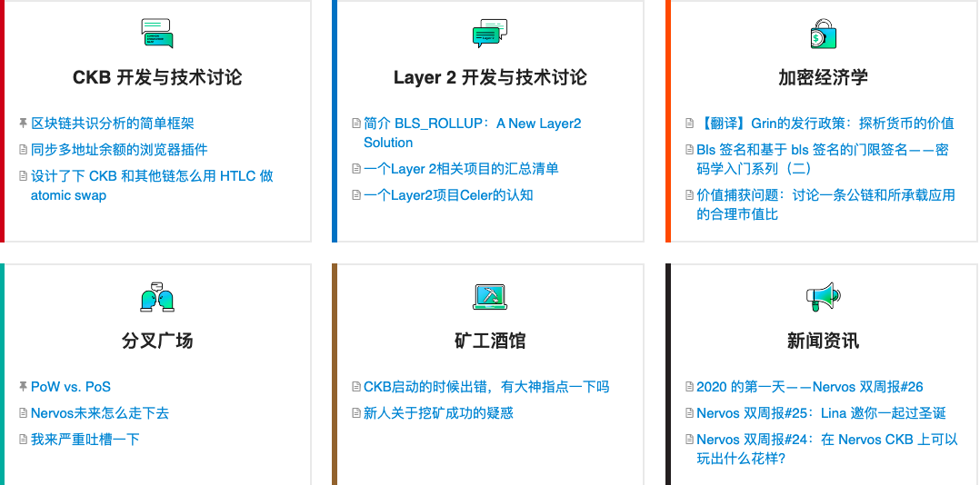The width and height of the screenshot is (980, 485).
Task: Open the CKB 开发与技术讨论 category heading
Action: click(157, 77)
